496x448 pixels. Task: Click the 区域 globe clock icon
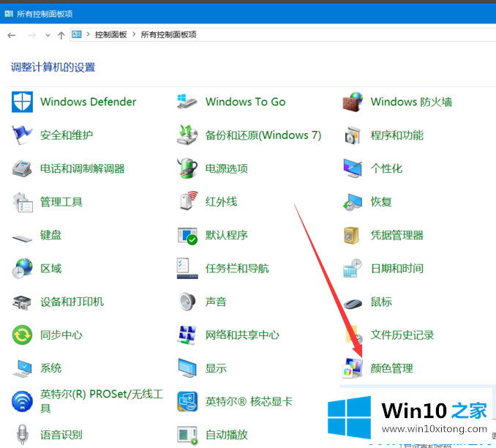point(22,269)
